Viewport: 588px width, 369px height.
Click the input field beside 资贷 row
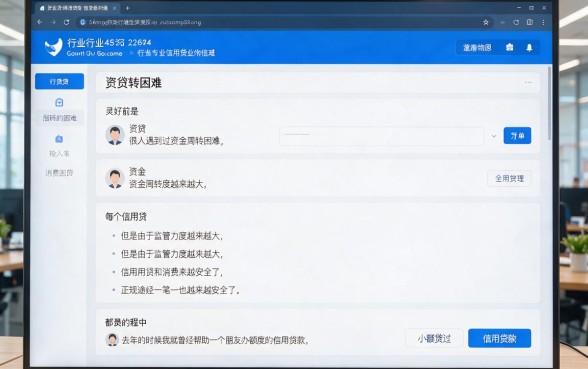(381, 136)
